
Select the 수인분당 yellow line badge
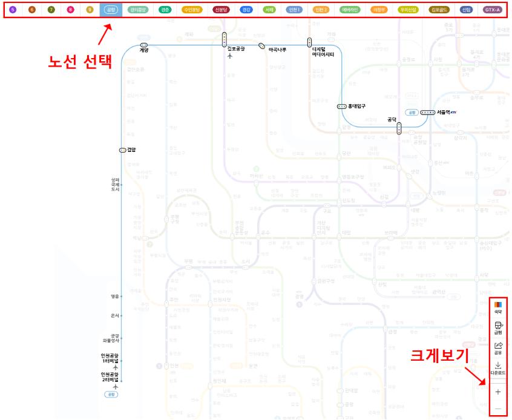192,10
